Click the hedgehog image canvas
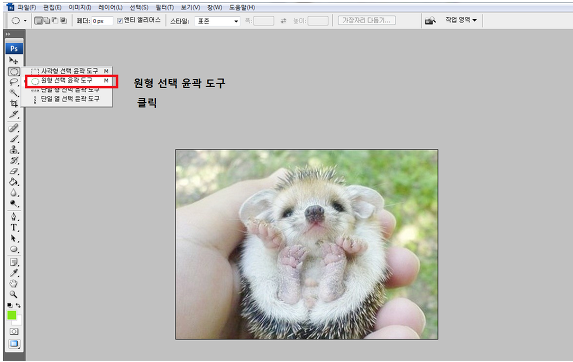 coord(307,244)
